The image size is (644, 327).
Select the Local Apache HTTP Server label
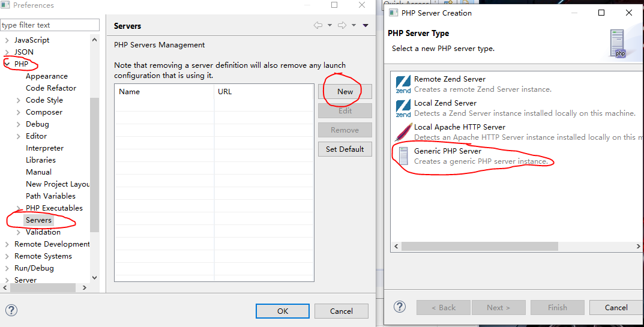click(x=459, y=127)
